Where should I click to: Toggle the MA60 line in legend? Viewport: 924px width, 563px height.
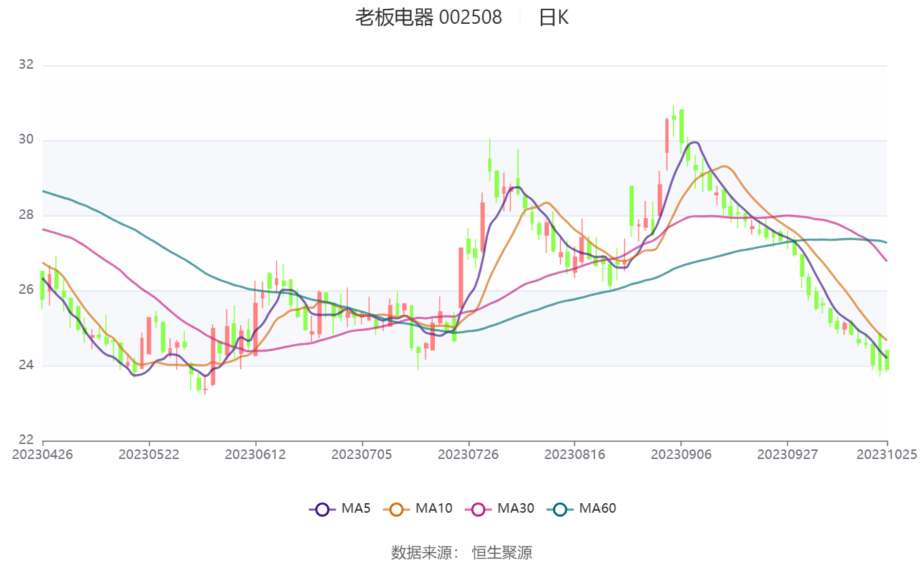(x=581, y=508)
